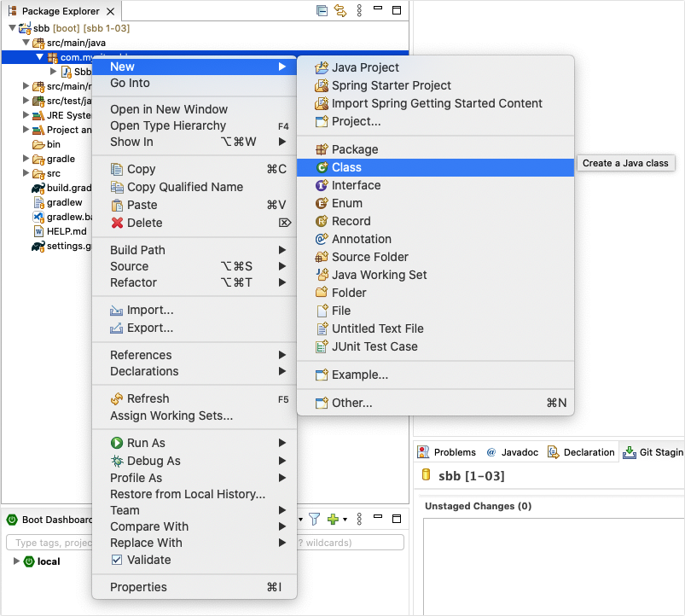Close the Package Explorer tab
Image resolution: width=685 pixels, height=616 pixels.
coord(111,11)
